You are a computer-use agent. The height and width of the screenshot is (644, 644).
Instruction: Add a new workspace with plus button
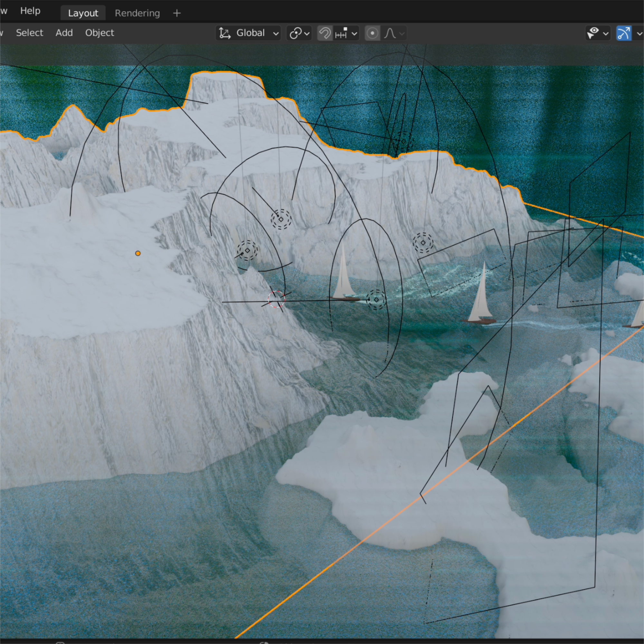point(177,13)
